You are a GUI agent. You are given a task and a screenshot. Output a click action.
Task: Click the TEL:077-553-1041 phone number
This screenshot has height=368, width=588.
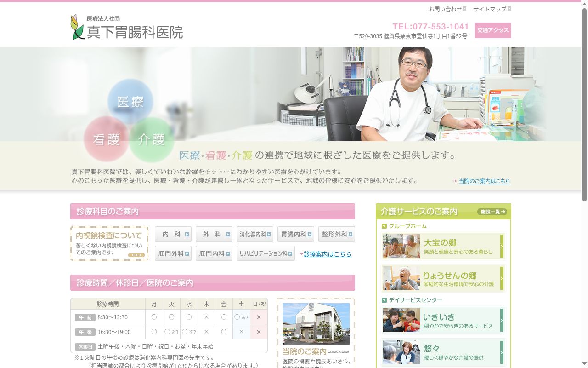(x=430, y=27)
